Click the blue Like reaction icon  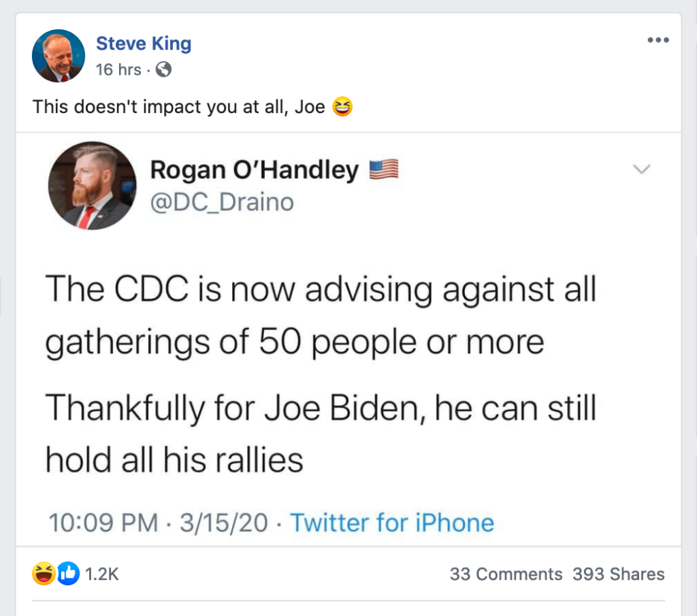tap(69, 574)
